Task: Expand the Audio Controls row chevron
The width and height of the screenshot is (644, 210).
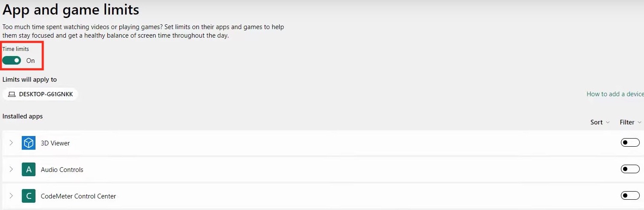Action: click(11, 169)
